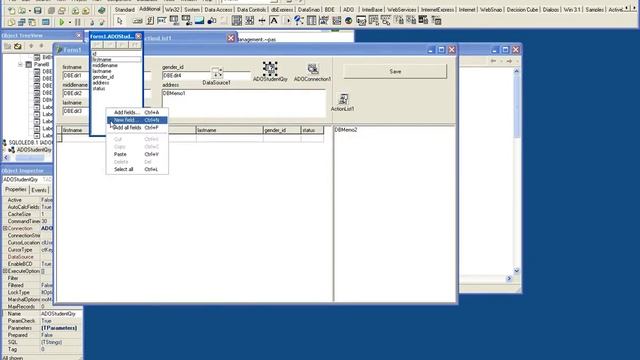Click Object TreeView horizontal scrollbar thumb
This screenshot has width=640, height=360.
click(30, 158)
